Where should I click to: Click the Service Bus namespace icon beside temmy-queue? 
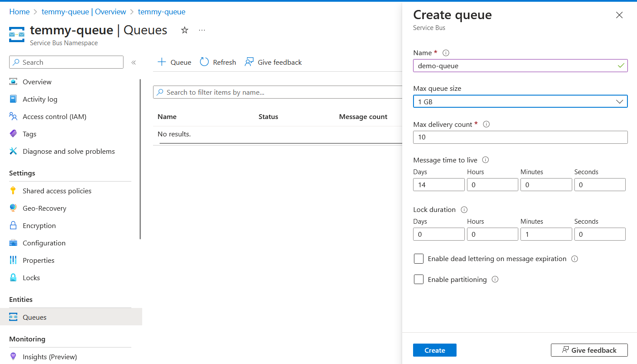[x=17, y=34]
